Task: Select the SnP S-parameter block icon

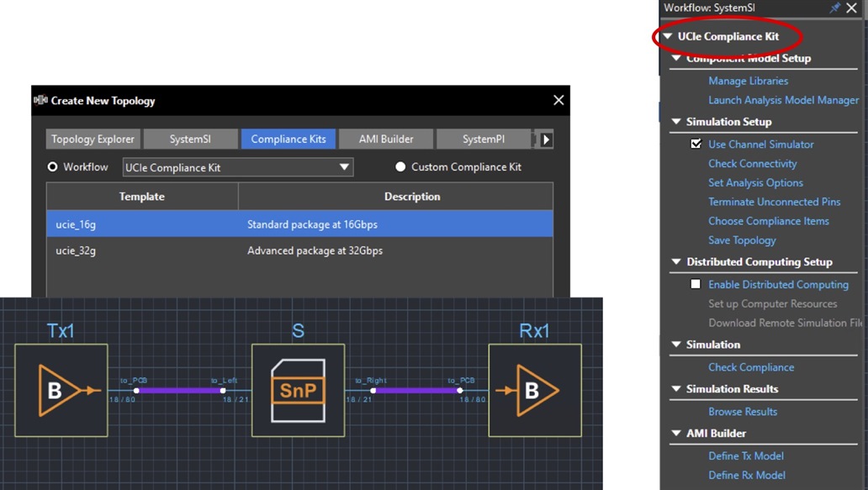Action: 298,390
